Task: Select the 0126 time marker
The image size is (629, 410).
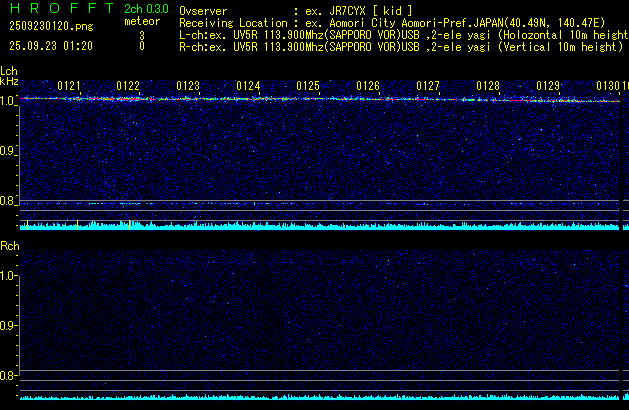Action: (x=368, y=87)
